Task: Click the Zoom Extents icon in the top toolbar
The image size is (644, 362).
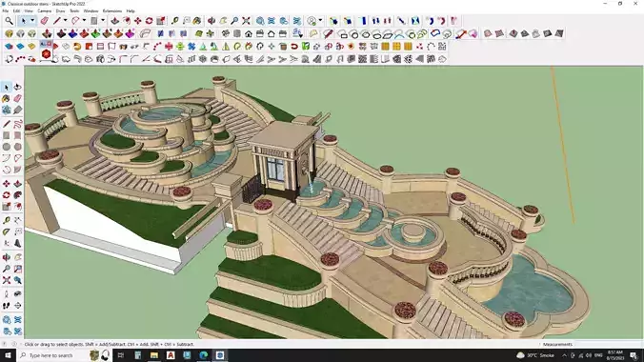Action: click(246, 21)
